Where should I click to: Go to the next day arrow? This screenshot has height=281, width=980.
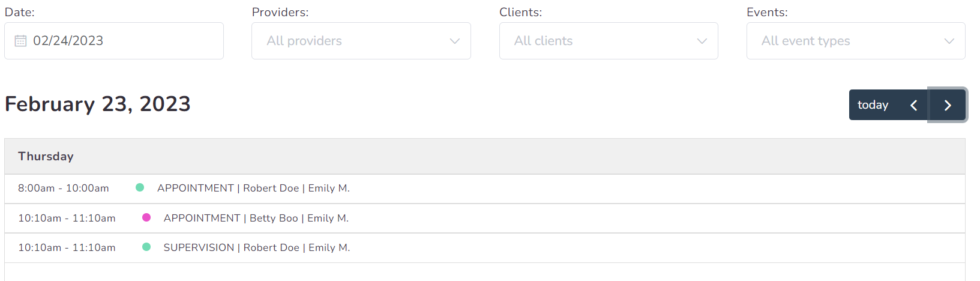pos(948,105)
